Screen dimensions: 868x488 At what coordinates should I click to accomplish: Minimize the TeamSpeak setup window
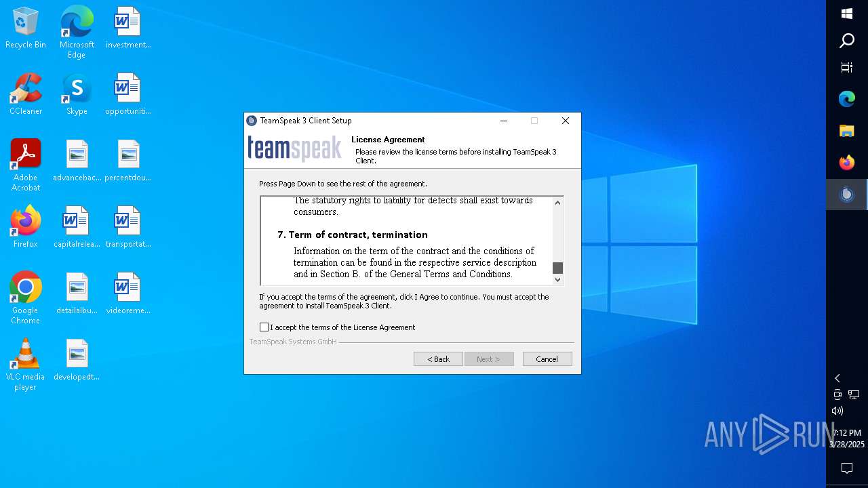(504, 121)
